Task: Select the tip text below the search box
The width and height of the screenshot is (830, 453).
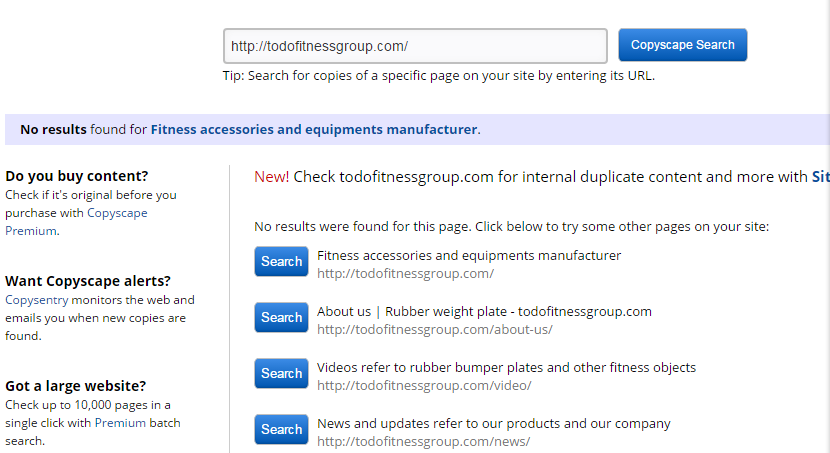Action: [x=439, y=76]
